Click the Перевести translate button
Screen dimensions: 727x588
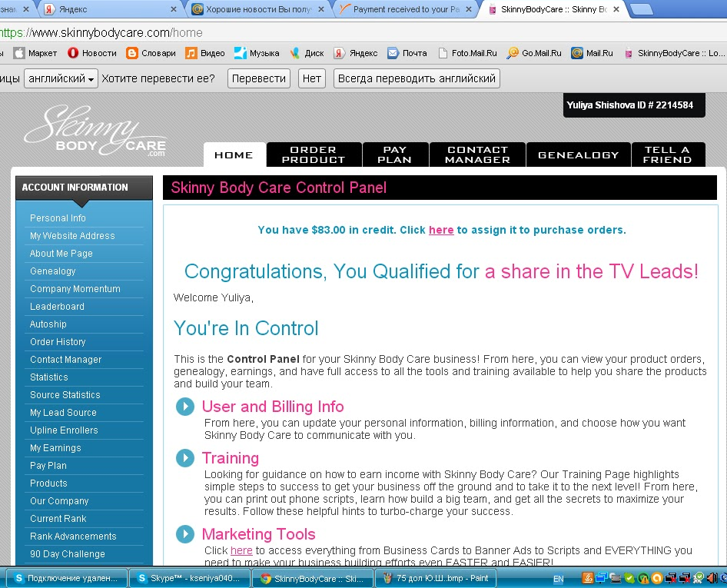(x=259, y=78)
